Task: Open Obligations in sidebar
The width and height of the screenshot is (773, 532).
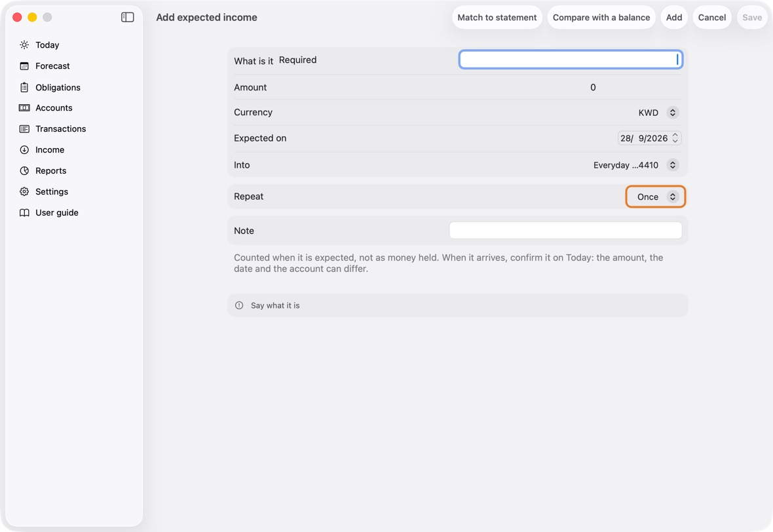Action: 58,87
